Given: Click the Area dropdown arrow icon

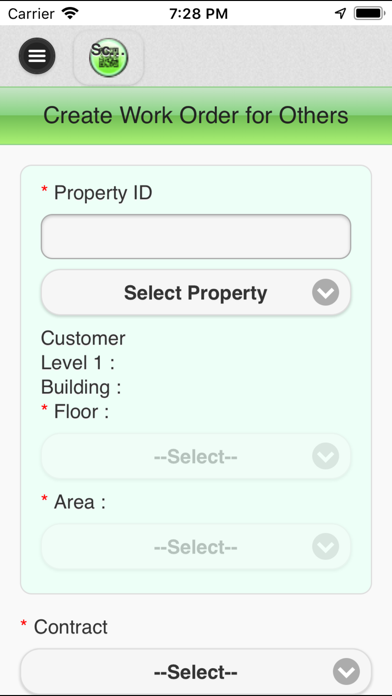Looking at the screenshot, I should (x=325, y=546).
